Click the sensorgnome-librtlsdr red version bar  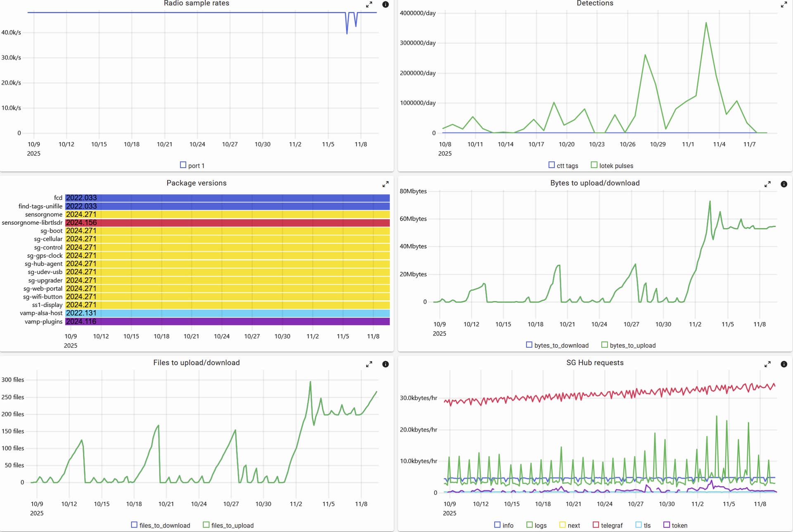click(227, 223)
